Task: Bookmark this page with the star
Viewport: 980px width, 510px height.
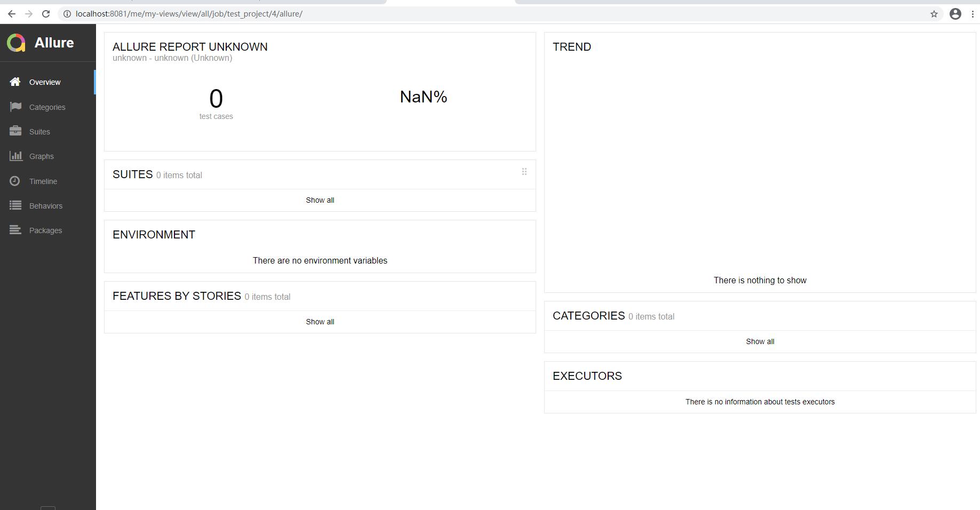Action: point(934,14)
